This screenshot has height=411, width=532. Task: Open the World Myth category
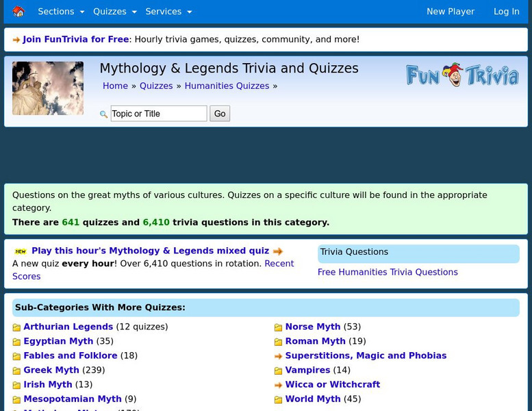313,399
